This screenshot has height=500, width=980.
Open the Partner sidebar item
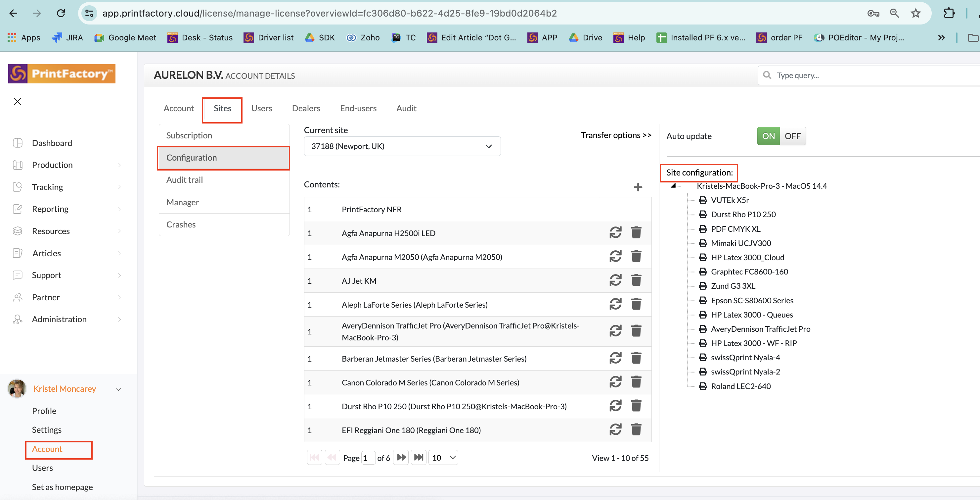(46, 297)
